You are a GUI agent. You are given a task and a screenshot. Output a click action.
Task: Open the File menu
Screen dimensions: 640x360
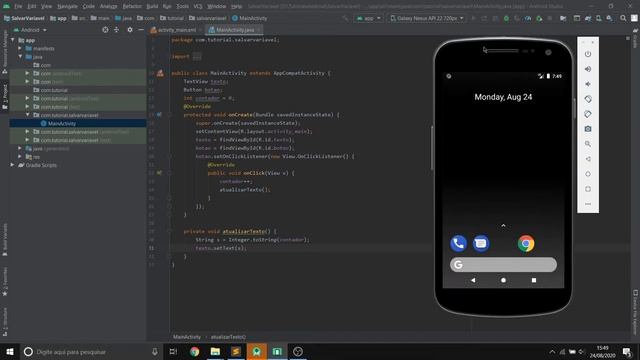point(18,7)
